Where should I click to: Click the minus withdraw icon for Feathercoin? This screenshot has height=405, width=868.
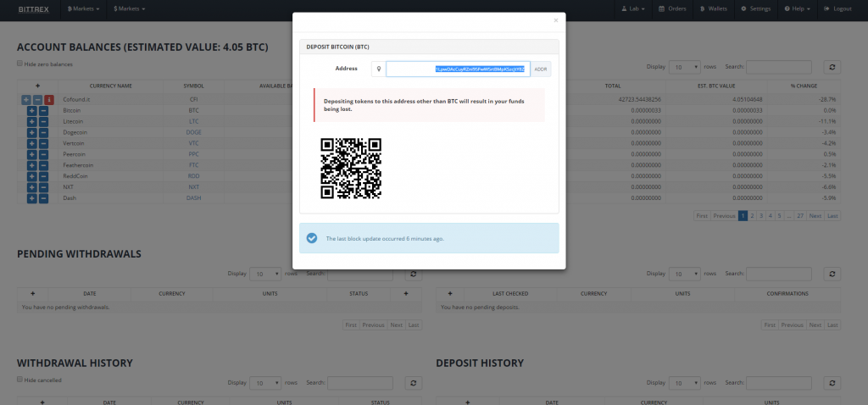44,165
